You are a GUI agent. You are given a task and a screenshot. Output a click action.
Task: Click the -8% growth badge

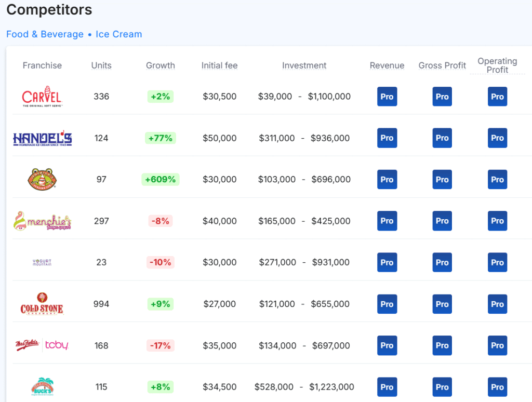click(161, 221)
